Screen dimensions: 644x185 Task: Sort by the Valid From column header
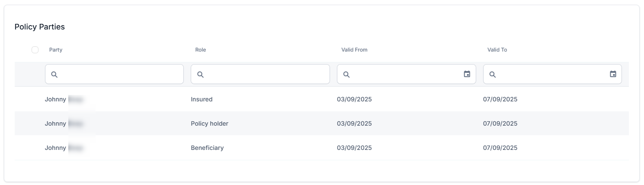(x=354, y=50)
